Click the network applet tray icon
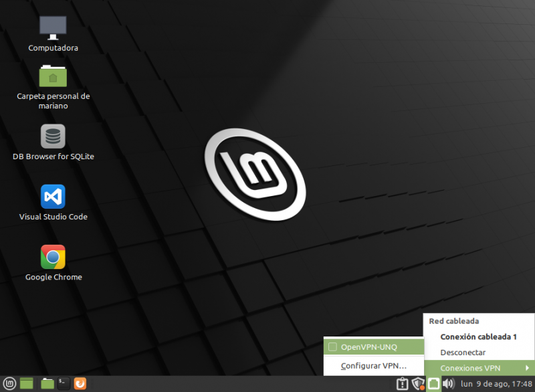The image size is (535, 392). click(433, 384)
